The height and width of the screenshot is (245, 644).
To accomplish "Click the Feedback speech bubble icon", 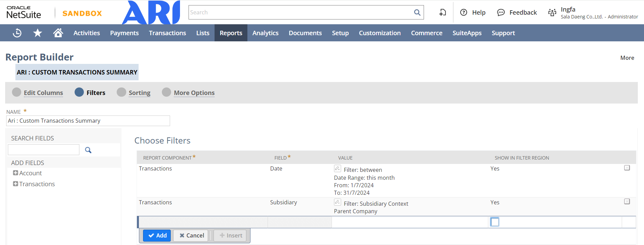I will coord(501,13).
